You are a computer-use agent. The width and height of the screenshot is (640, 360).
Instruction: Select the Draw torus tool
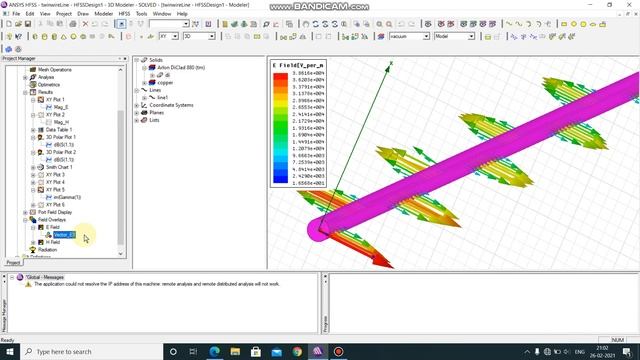click(x=83, y=37)
